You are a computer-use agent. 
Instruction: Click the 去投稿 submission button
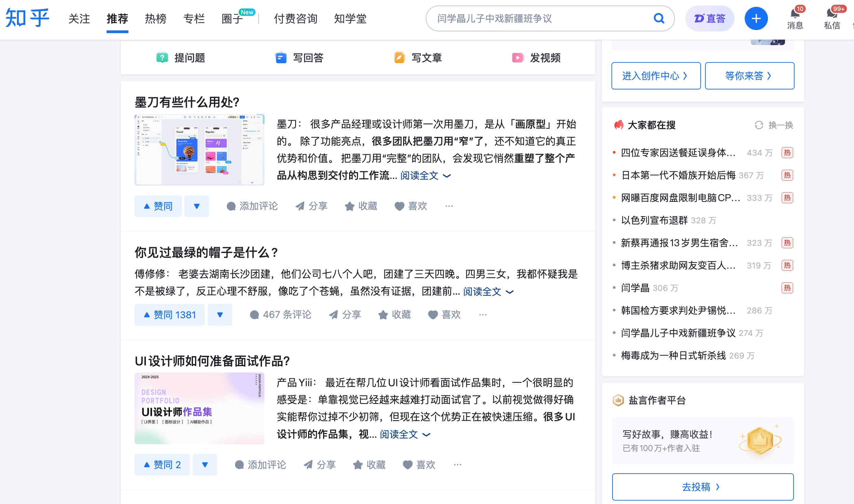pos(703,487)
